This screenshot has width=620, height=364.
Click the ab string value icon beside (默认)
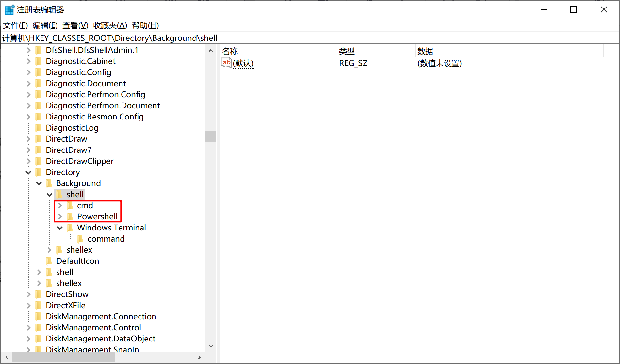click(x=226, y=63)
